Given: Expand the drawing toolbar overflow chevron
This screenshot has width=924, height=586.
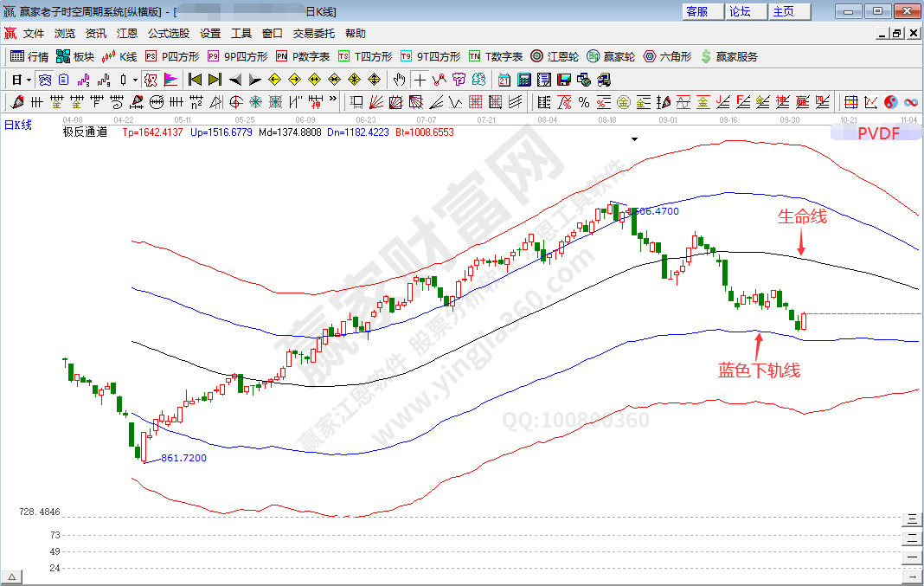Looking at the screenshot, I should 335,102.
